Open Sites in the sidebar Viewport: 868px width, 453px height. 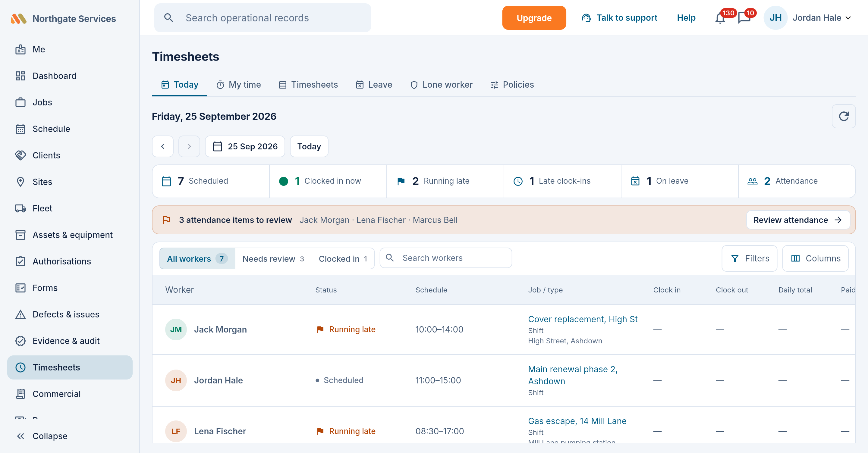coord(70,182)
